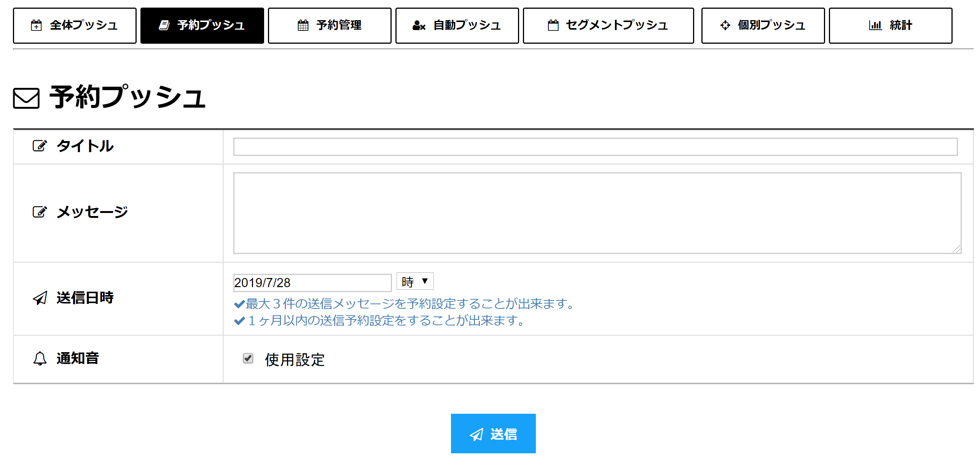Image resolution: width=980 pixels, height=467 pixels.
Task: Focus the タイトル text field
Action: pyautogui.click(x=595, y=147)
